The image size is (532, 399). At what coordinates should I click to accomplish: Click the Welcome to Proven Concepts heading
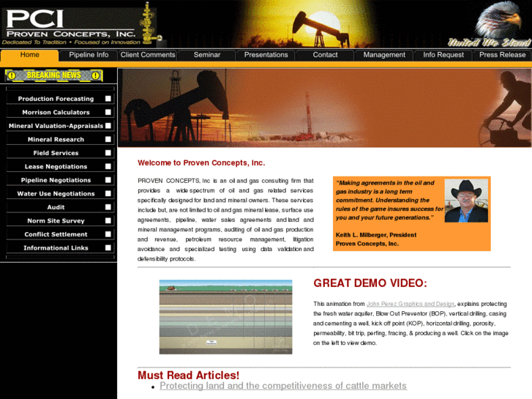click(x=201, y=163)
